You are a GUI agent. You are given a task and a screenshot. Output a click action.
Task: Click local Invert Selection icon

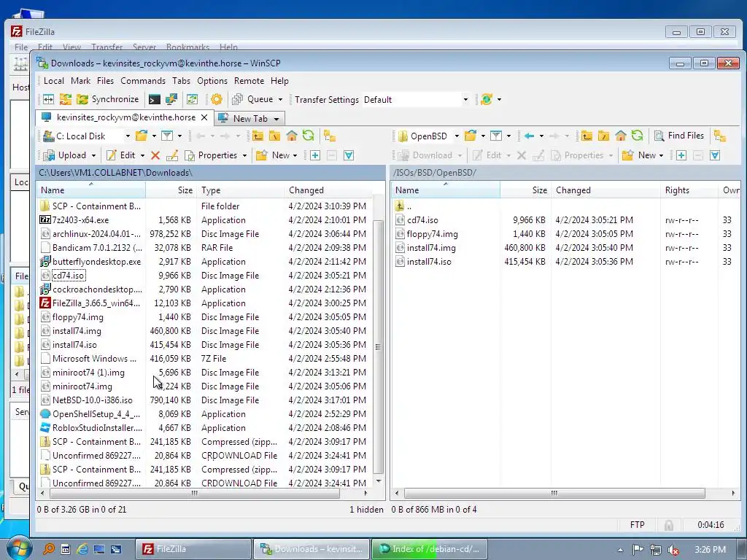(x=349, y=155)
